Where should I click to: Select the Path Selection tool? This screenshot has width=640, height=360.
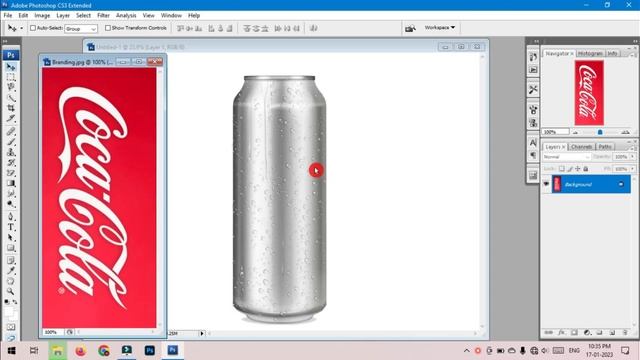11,238
